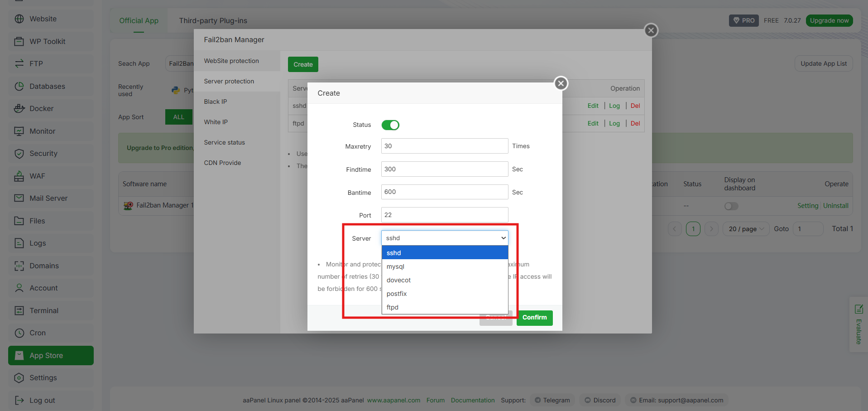
Task: Open WebSite protection menu item
Action: (x=237, y=61)
